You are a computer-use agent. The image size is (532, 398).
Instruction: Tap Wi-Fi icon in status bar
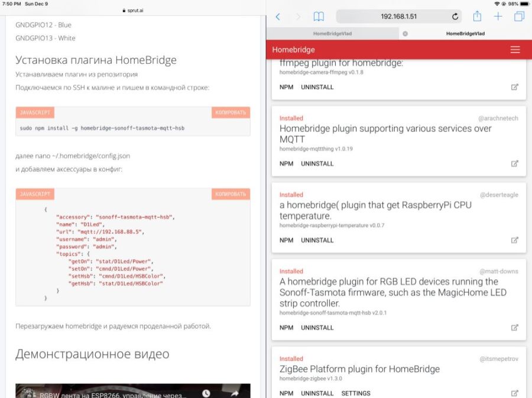[497, 4]
